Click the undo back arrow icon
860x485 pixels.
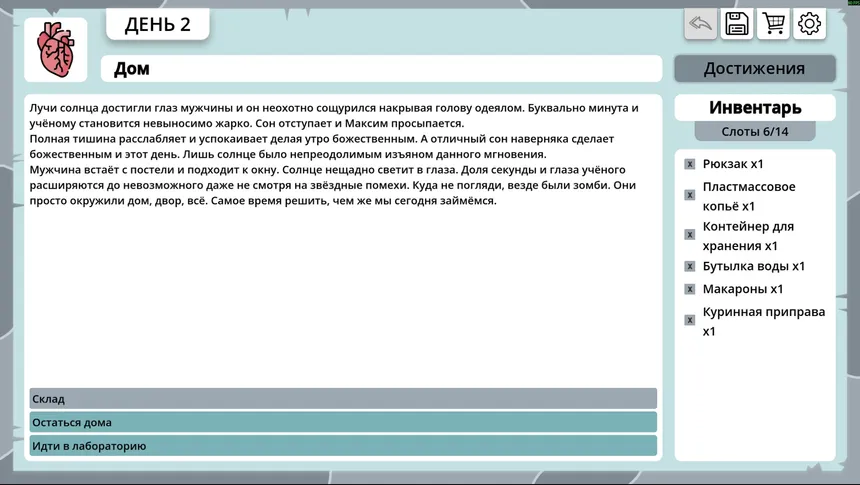pyautogui.click(x=700, y=24)
